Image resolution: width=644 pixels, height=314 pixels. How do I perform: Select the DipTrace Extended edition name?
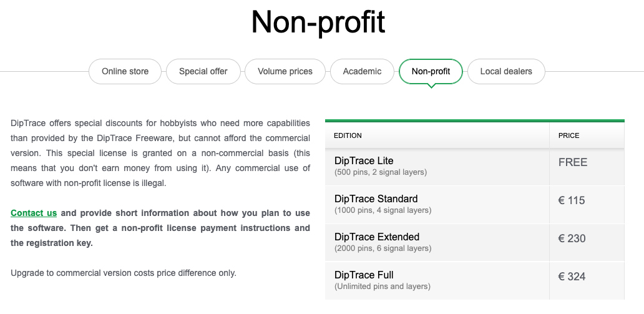coord(377,237)
